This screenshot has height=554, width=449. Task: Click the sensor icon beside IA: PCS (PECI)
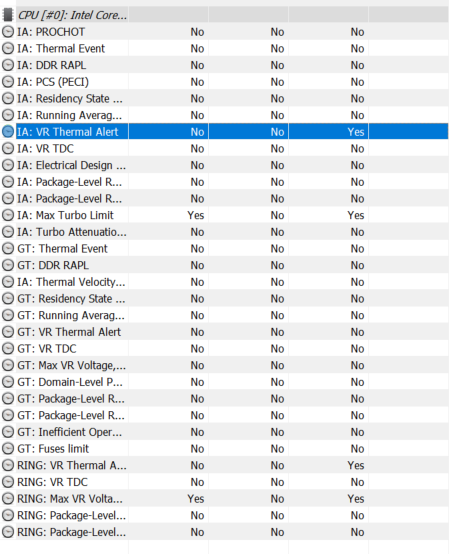pos(8,82)
